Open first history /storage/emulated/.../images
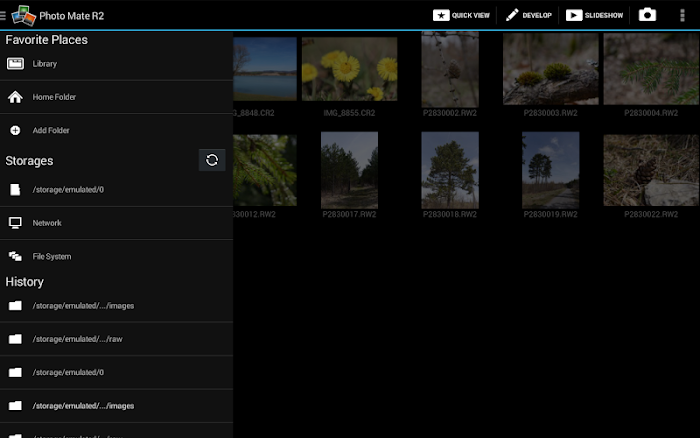 [x=117, y=306]
